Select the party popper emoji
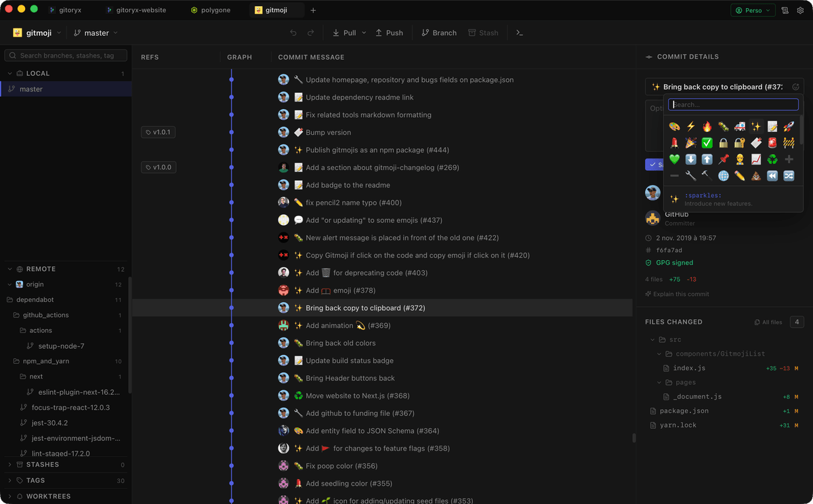 click(x=691, y=143)
